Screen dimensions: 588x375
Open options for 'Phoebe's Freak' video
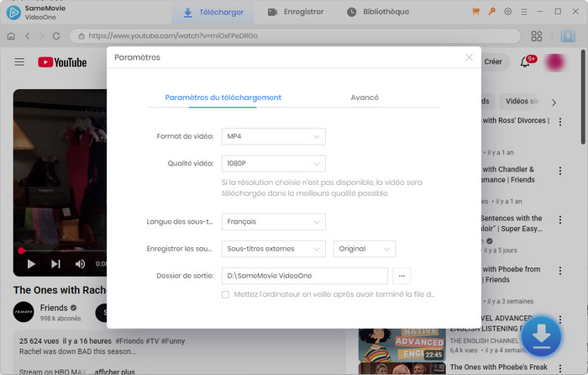(560, 368)
